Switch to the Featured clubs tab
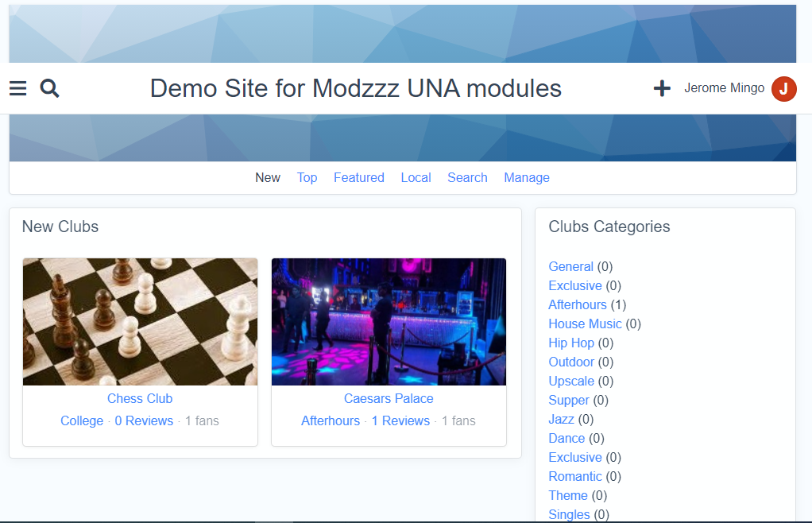Screen dimensions: 812x523 (x=358, y=177)
